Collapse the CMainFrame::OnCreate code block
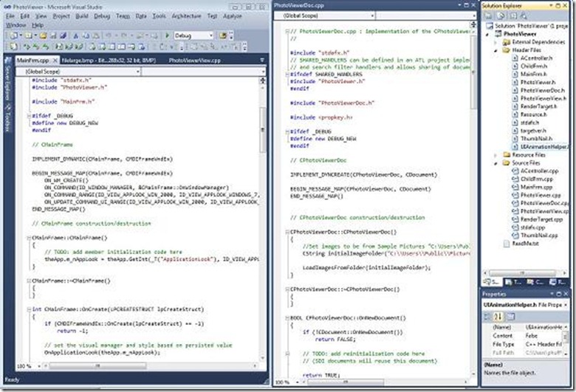This screenshot has height=392, width=576. tap(29, 310)
